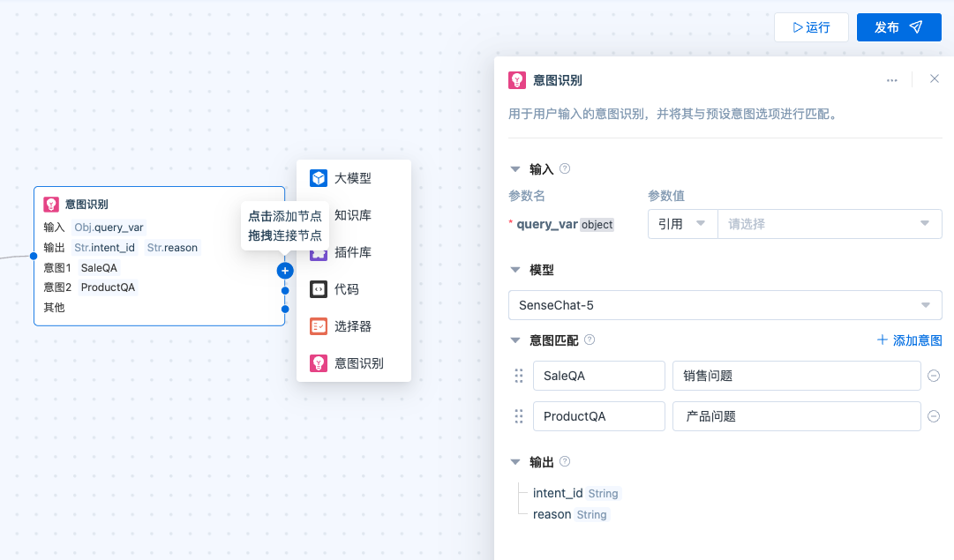Click the 代码 code icon in node menu
The image size is (954, 560).
click(319, 289)
